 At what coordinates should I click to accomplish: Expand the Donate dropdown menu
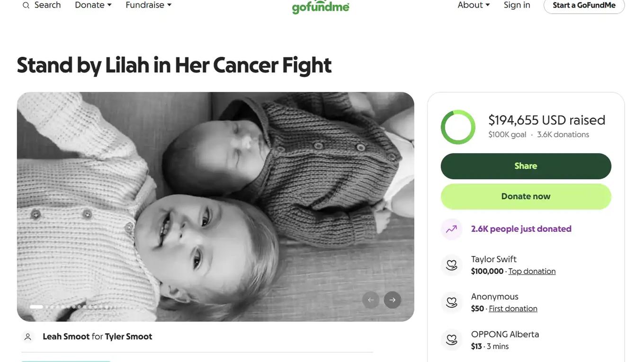coord(93,5)
